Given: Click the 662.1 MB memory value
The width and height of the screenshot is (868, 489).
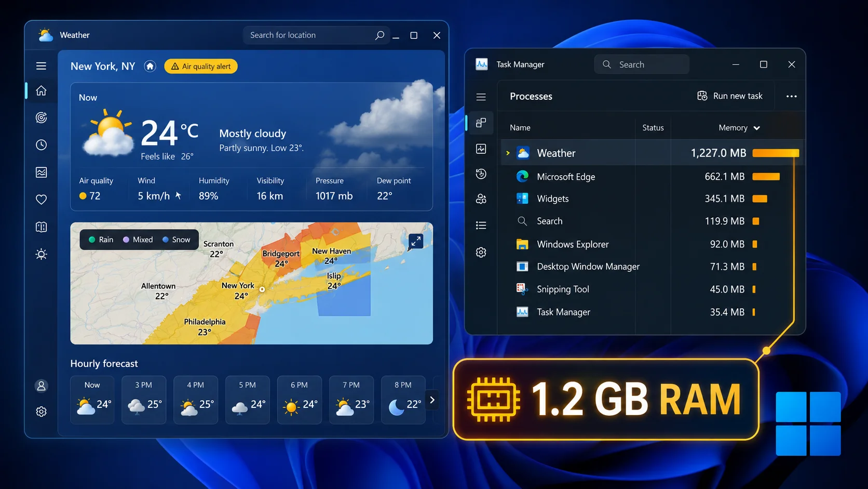Looking at the screenshot, I should pyautogui.click(x=725, y=177).
